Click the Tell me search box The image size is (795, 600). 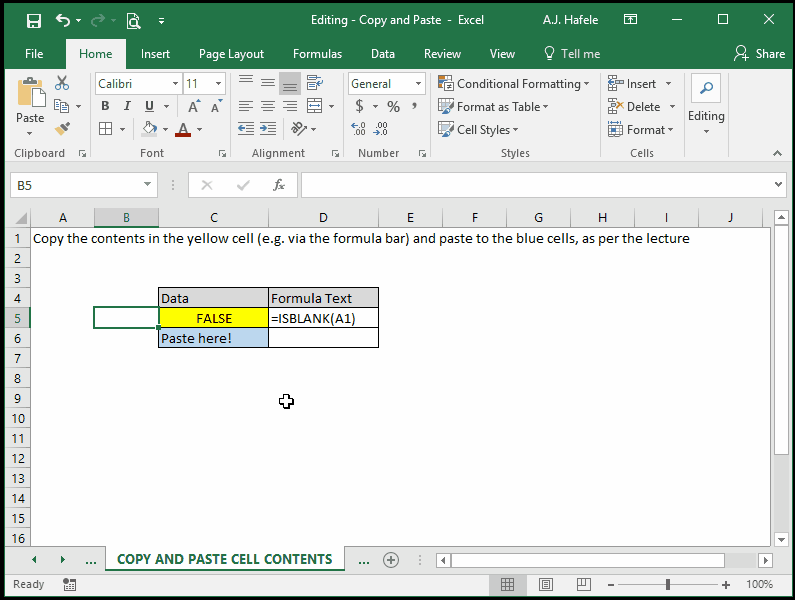(x=572, y=54)
